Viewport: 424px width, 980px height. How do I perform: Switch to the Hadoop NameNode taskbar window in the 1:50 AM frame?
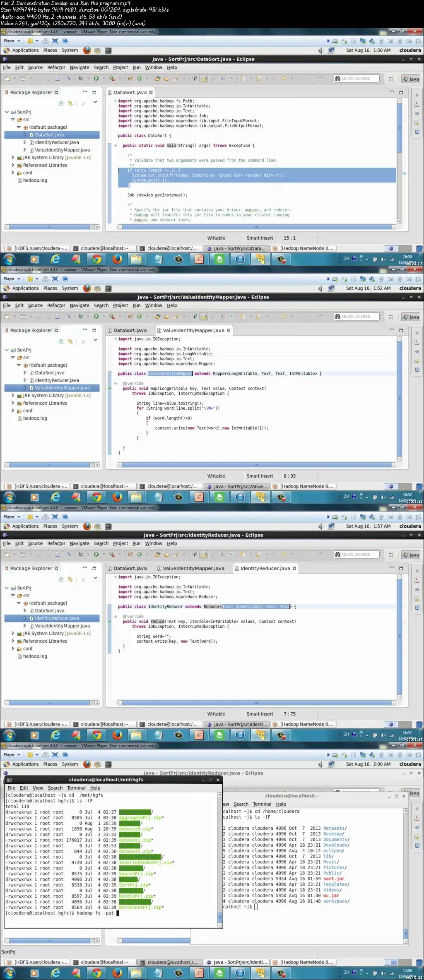coord(303,248)
